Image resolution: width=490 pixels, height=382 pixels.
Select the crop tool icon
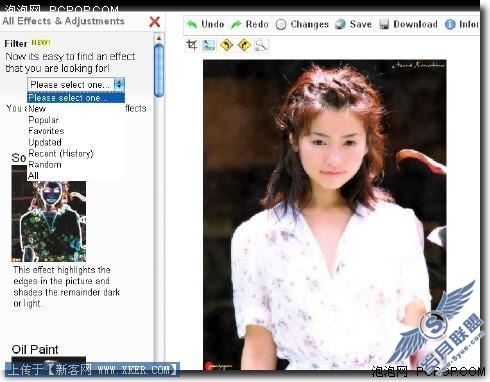coord(192,45)
